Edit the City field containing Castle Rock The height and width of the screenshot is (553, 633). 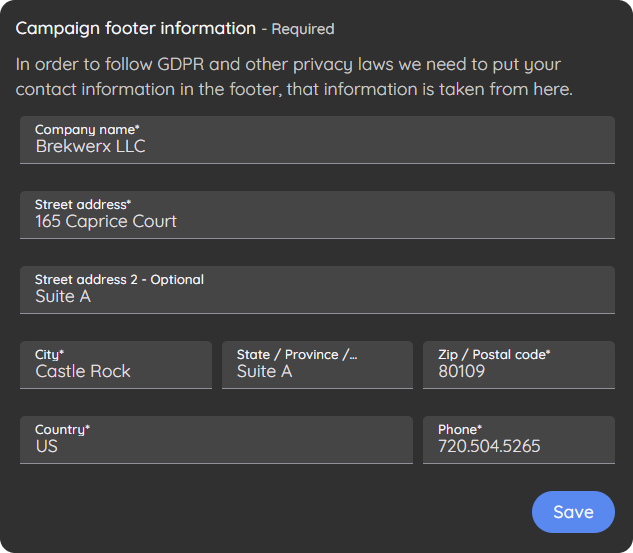click(x=116, y=365)
